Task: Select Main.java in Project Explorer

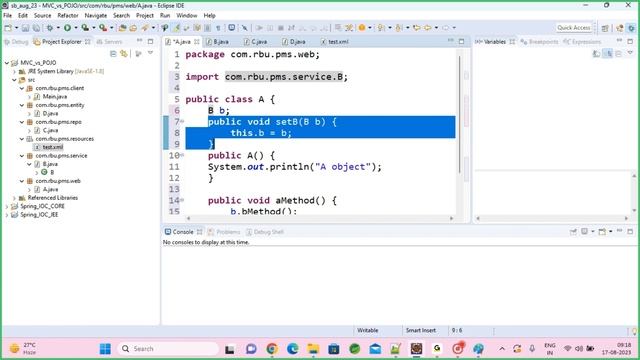Action: pos(55,97)
